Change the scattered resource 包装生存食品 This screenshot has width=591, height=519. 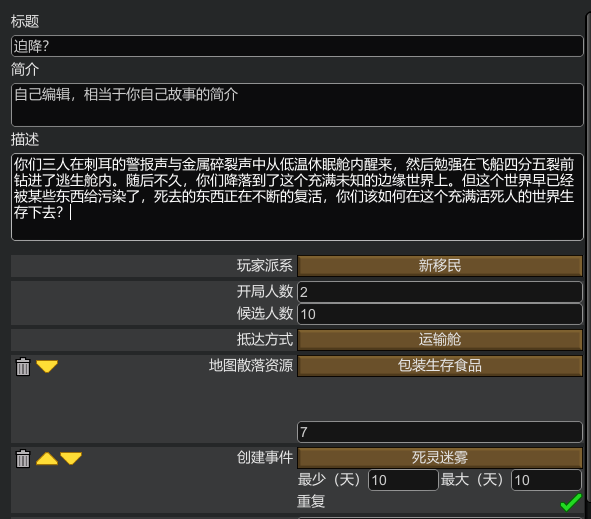click(x=440, y=366)
